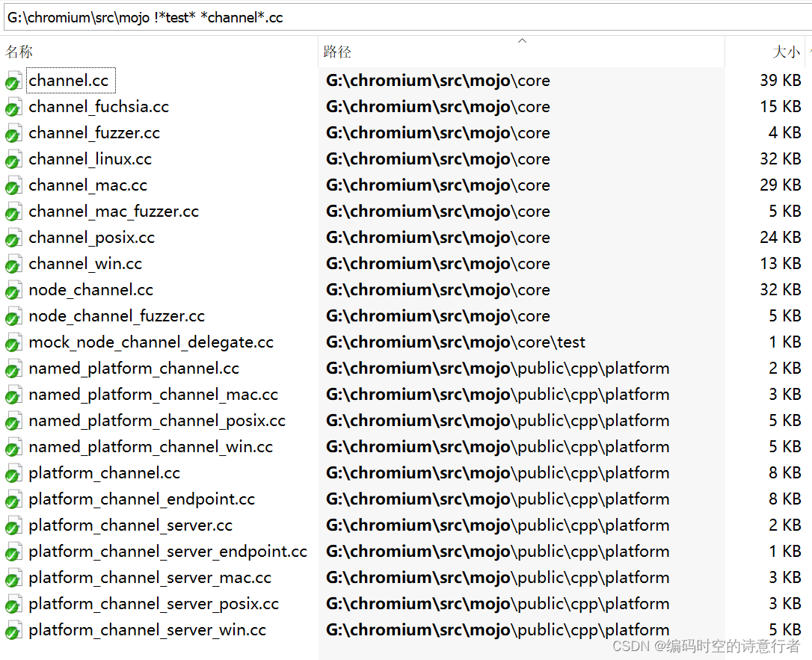Select the named_platform_channel_mac.cc file name

[x=153, y=394]
